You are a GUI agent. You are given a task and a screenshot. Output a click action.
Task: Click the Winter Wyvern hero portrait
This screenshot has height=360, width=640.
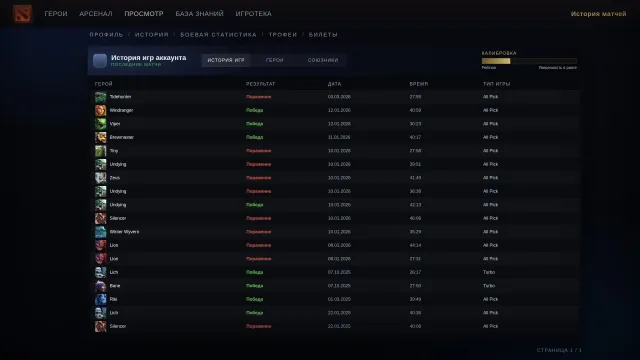(x=100, y=232)
